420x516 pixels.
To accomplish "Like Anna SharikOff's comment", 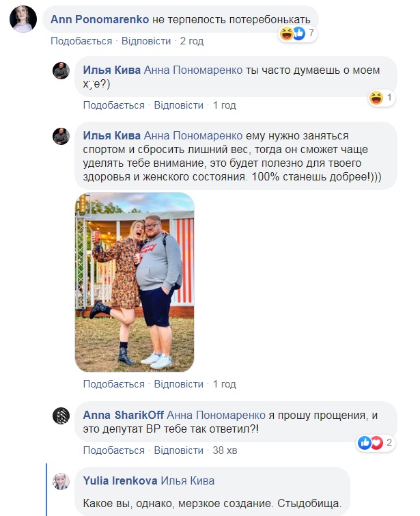I will (x=114, y=450).
